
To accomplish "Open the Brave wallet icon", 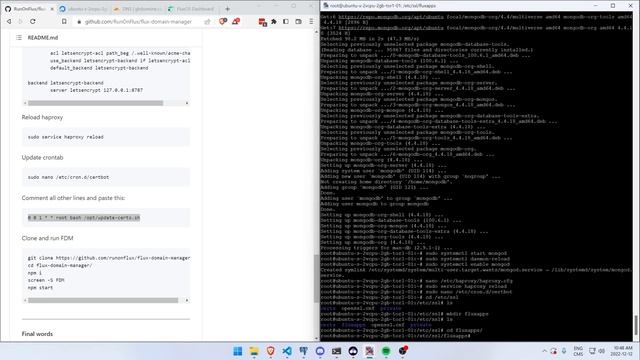I will click(298, 21).
